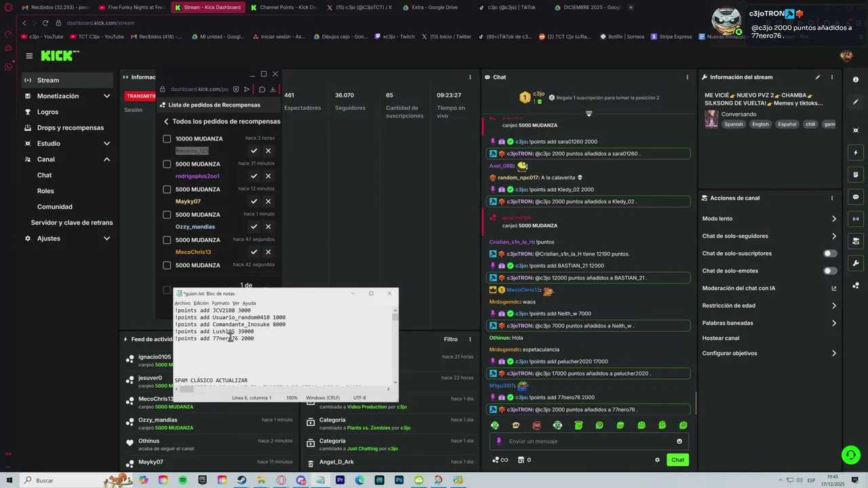Open Moderación del chat con IA external link
Screen dimensions: 868x488
point(833,288)
